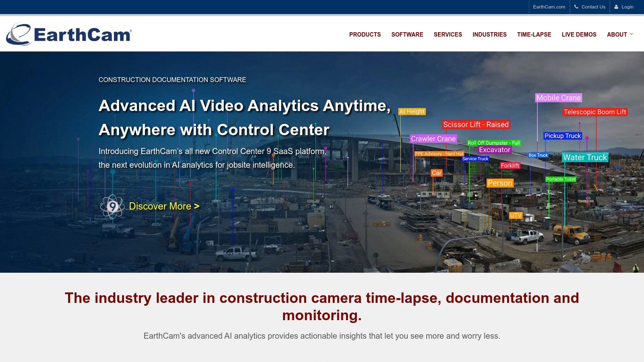Click the UTV label

tap(516, 216)
